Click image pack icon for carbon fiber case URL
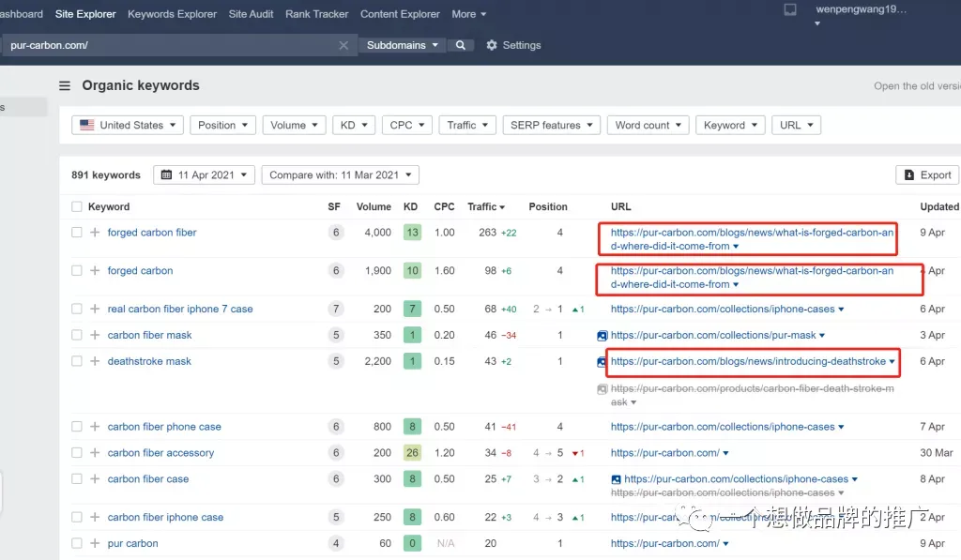The width and height of the screenshot is (961, 560). click(x=616, y=479)
